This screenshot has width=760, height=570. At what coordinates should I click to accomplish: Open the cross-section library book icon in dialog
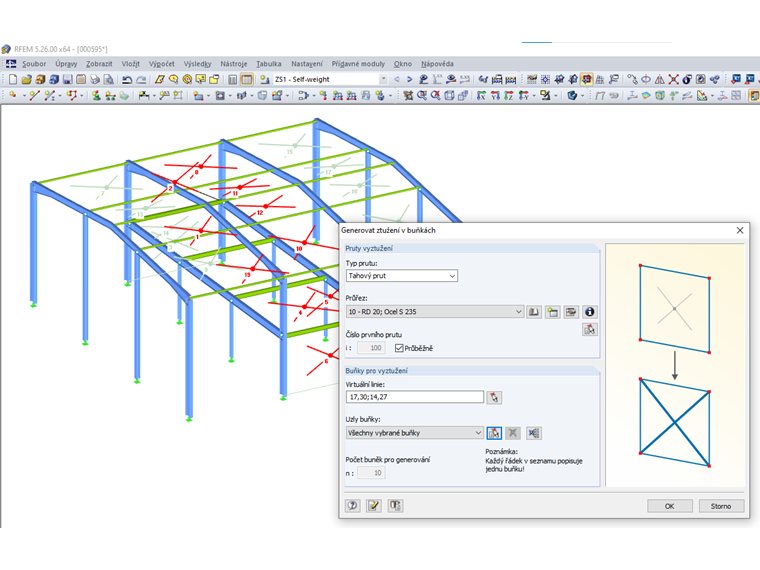pos(534,312)
